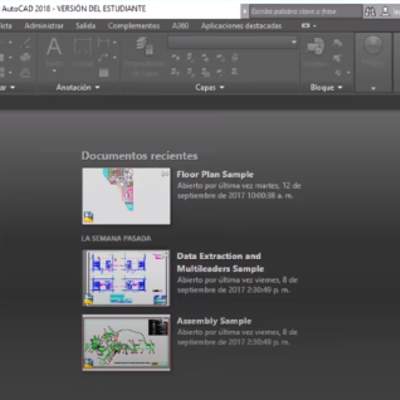This screenshot has height=400, width=400.
Task: Switch to the Complementos ribbon tab
Action: coord(134,26)
